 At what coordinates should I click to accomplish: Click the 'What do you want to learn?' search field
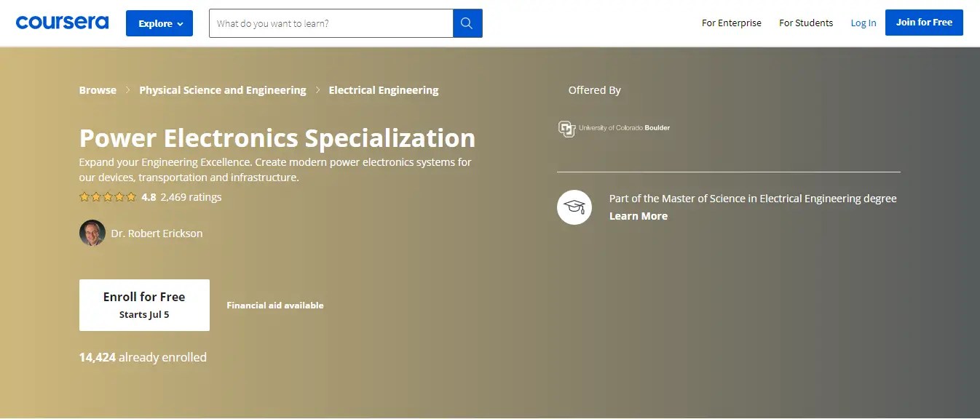point(331,23)
